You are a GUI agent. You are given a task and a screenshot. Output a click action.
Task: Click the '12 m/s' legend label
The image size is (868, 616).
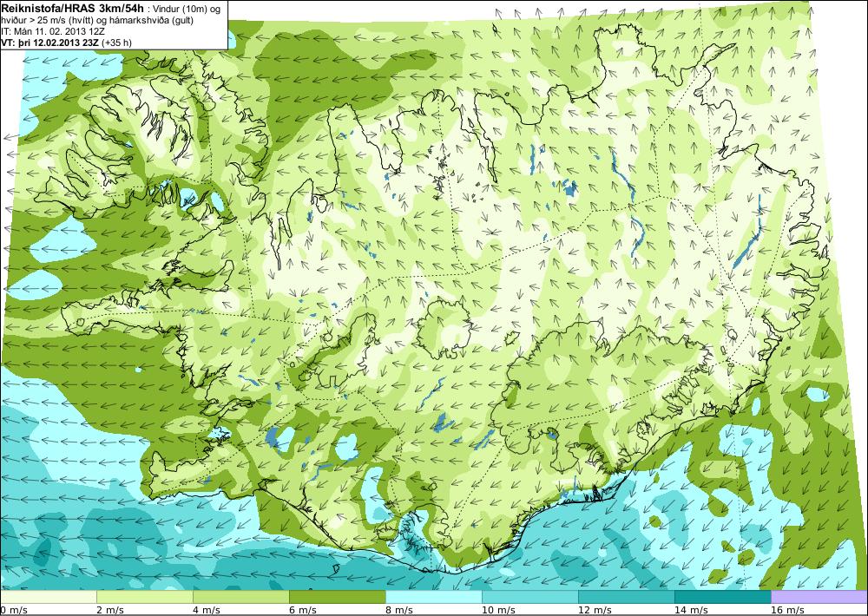595,610
